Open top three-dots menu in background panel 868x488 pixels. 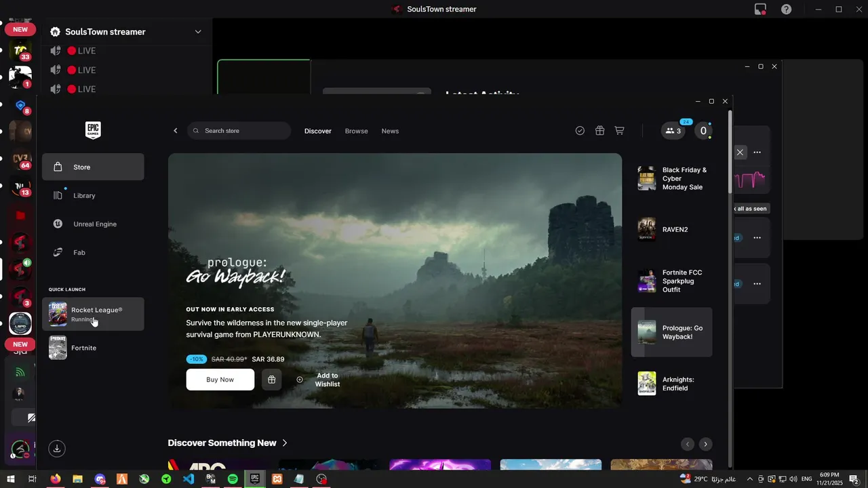pos(757,152)
